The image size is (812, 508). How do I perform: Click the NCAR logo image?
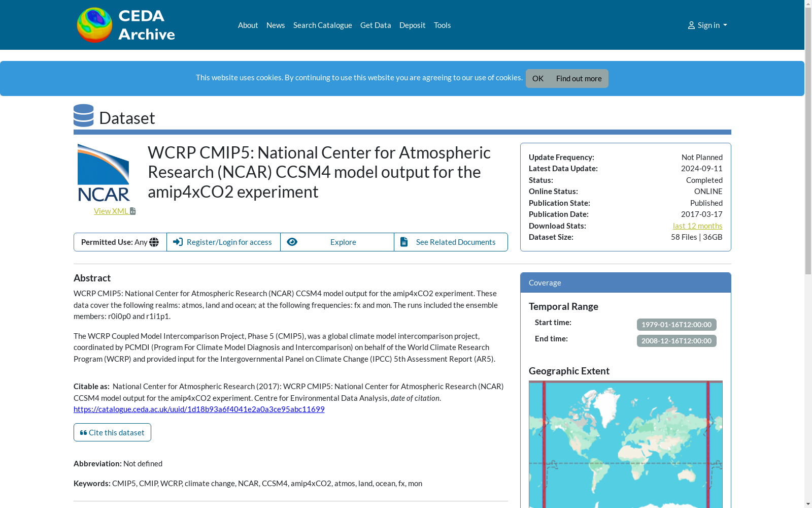[x=104, y=173]
